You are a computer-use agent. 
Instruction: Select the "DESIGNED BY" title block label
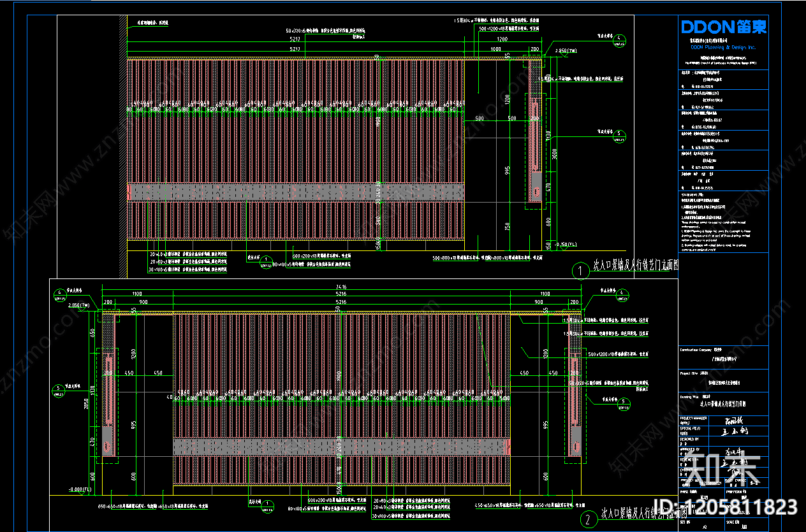click(690, 439)
